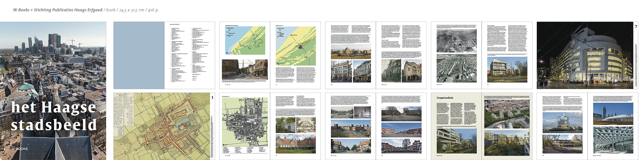This screenshot has width=644, height=160.
Task: Click chapter number '7' on the night photo spread
Action: pyautogui.click(x=636, y=26)
